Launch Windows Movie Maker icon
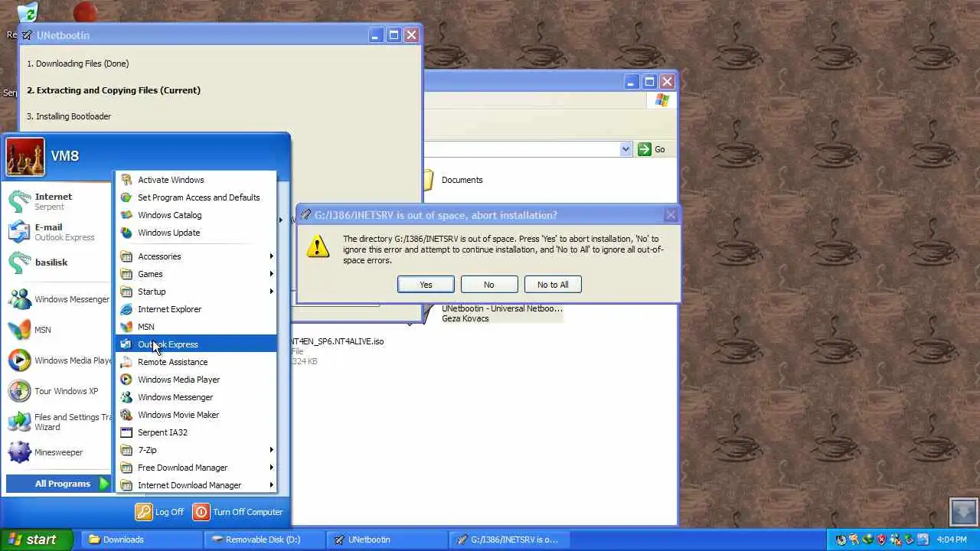Image resolution: width=980 pixels, height=551 pixels. (x=126, y=415)
